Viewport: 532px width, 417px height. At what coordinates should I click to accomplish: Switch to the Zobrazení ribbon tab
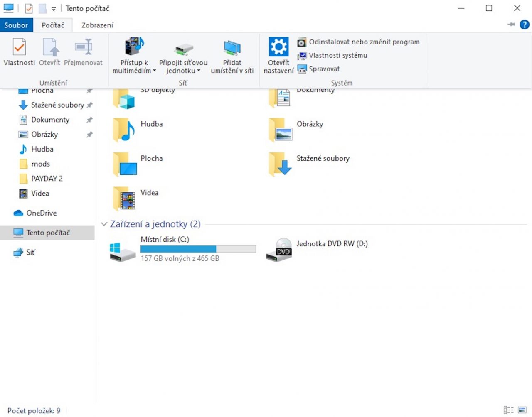click(x=97, y=25)
